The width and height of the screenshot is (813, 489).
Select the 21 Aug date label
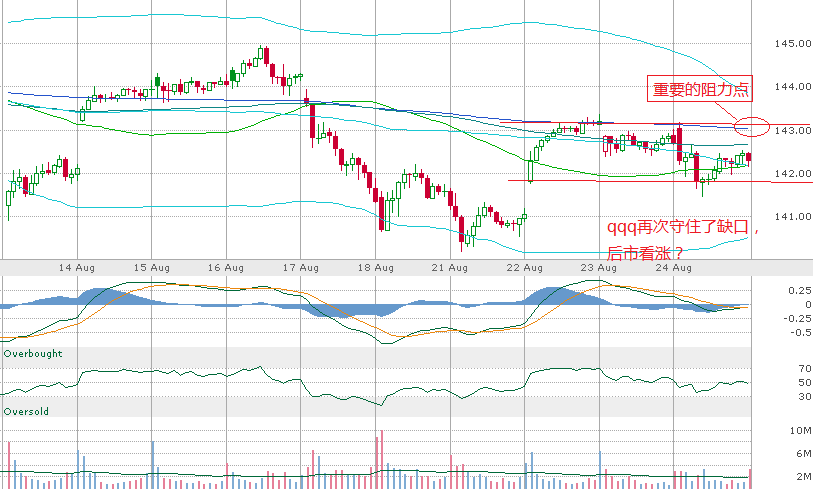coord(449,268)
